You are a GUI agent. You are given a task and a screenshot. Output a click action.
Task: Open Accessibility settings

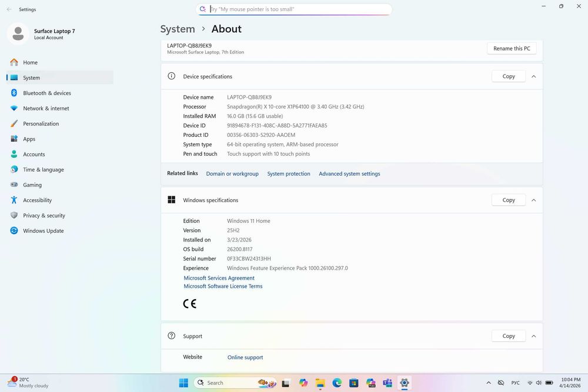click(x=60, y=200)
